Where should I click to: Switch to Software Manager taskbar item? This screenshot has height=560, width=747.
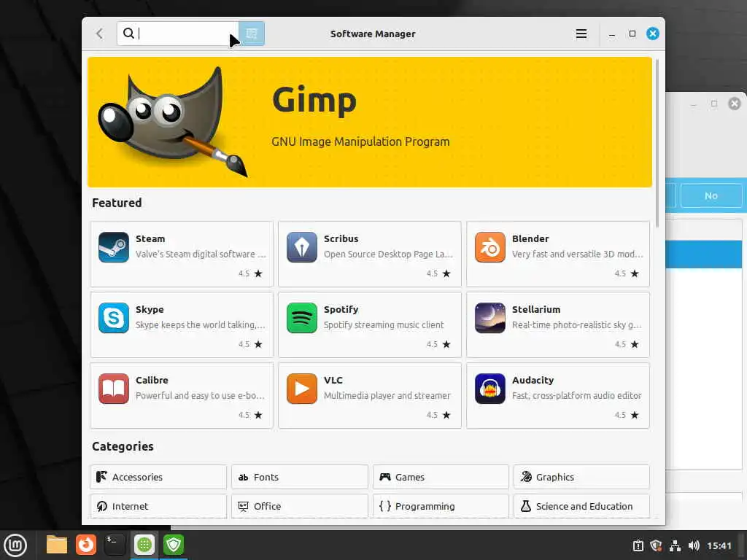click(x=144, y=545)
